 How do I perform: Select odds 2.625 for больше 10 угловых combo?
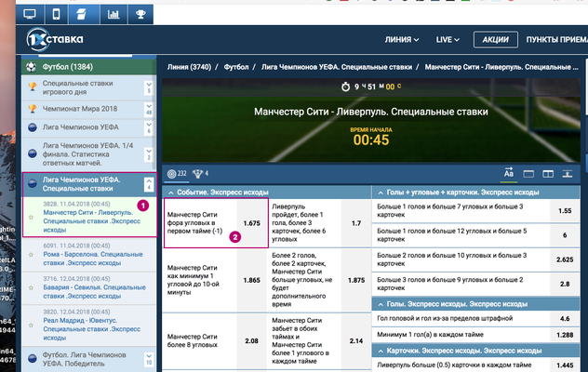pyautogui.click(x=565, y=259)
